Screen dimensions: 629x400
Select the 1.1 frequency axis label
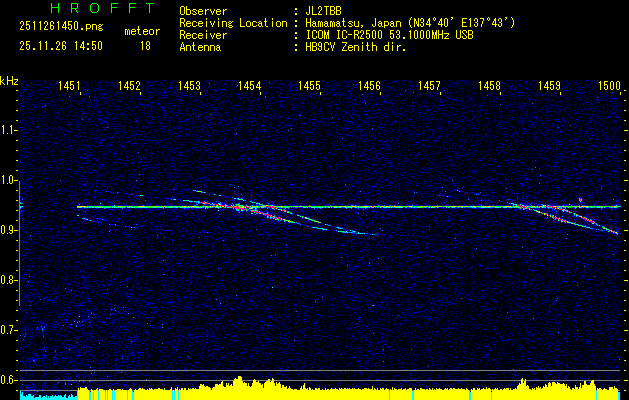9,130
